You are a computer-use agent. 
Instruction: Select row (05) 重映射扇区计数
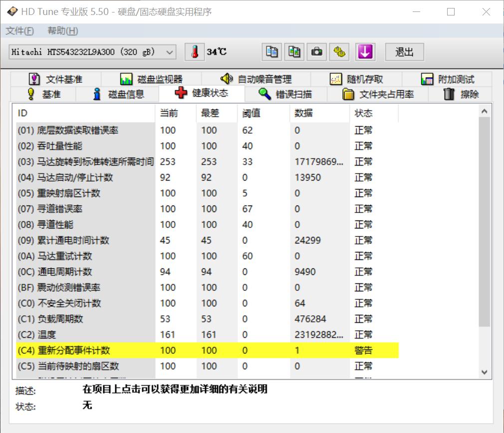coord(207,193)
